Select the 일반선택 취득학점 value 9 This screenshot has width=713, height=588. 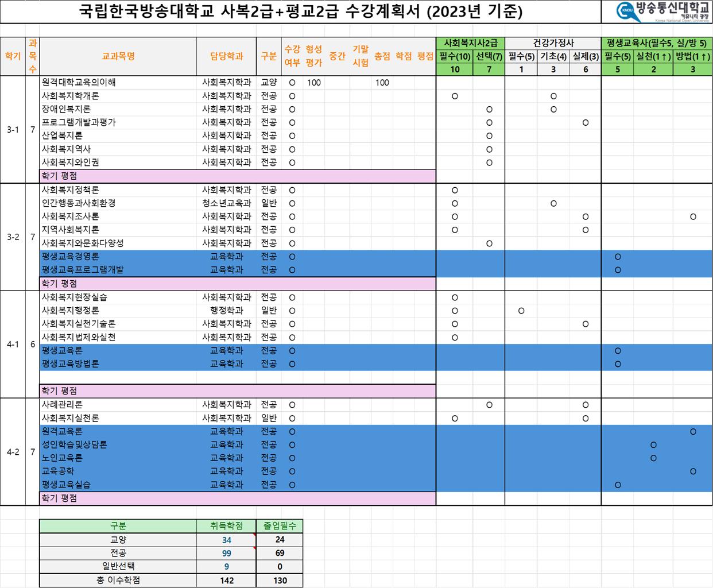pos(227,567)
